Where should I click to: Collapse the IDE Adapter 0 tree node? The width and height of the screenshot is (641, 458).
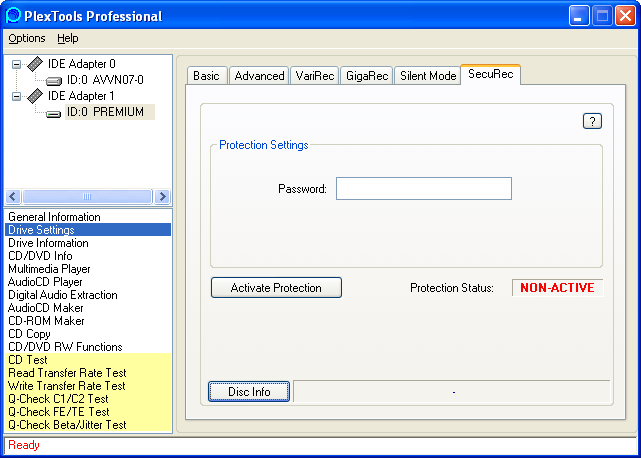coord(16,65)
